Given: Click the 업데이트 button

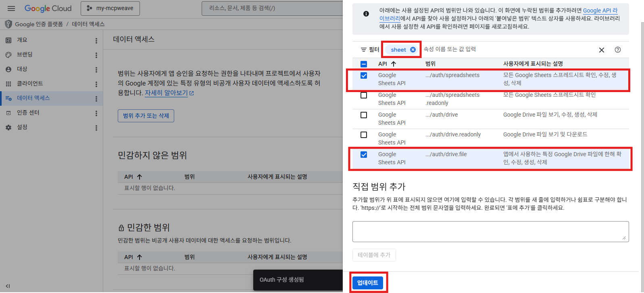Looking at the screenshot, I should coord(368,283).
